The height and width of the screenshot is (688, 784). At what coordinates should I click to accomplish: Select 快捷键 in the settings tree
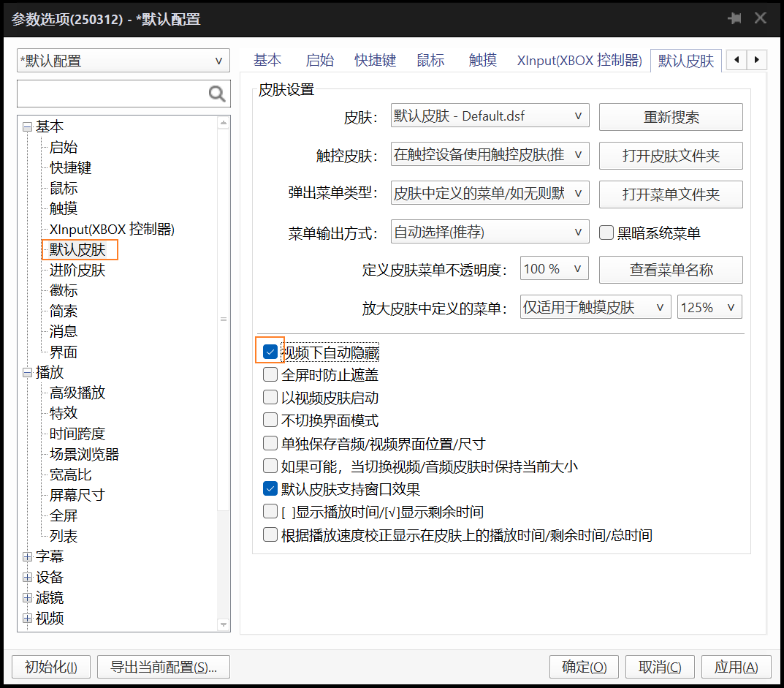(x=70, y=167)
